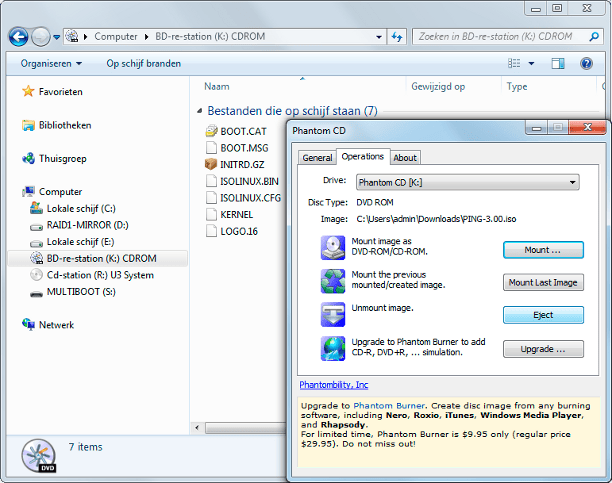Image resolution: width=612 pixels, height=483 pixels.
Task: Select the KERNEL file icon
Action: coord(211,214)
